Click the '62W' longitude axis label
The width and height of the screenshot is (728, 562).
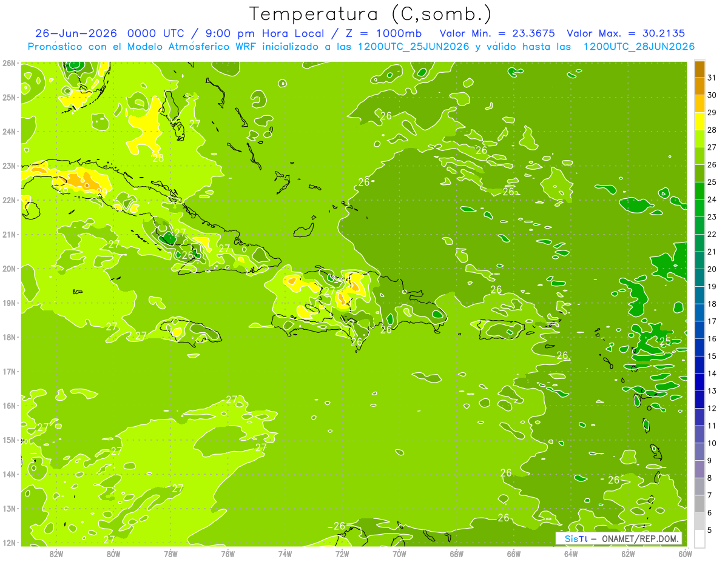tap(629, 554)
